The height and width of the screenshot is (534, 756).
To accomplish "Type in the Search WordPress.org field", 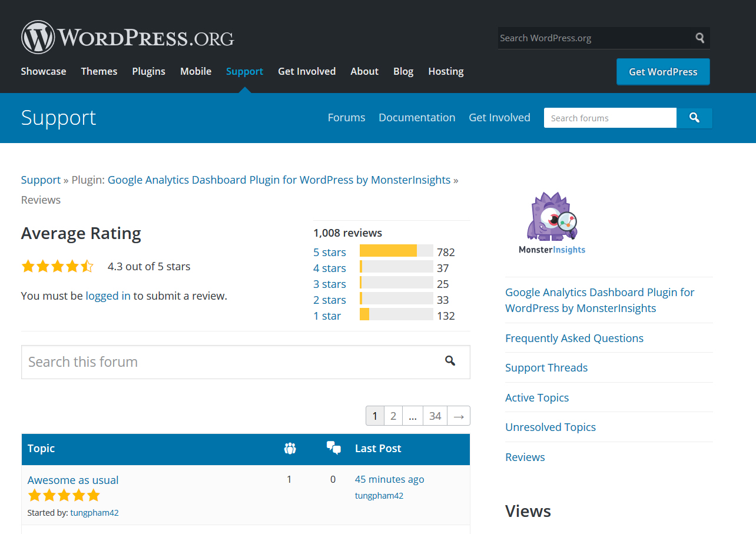I will 593,38.
